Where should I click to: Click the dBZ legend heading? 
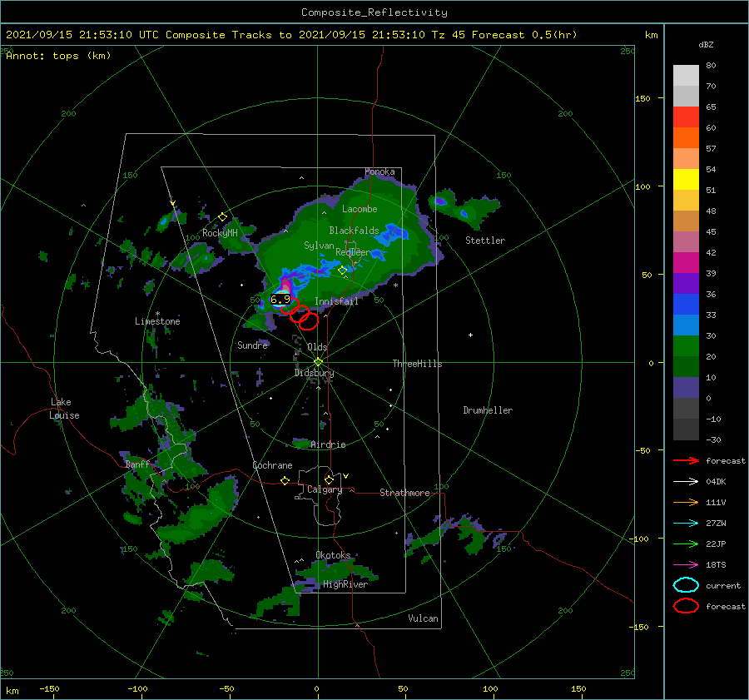[x=706, y=44]
